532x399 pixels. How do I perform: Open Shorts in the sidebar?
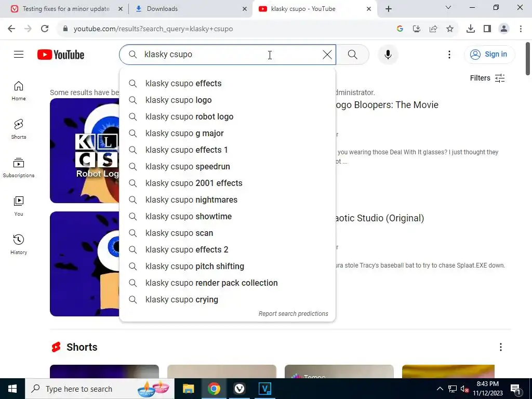(x=19, y=129)
